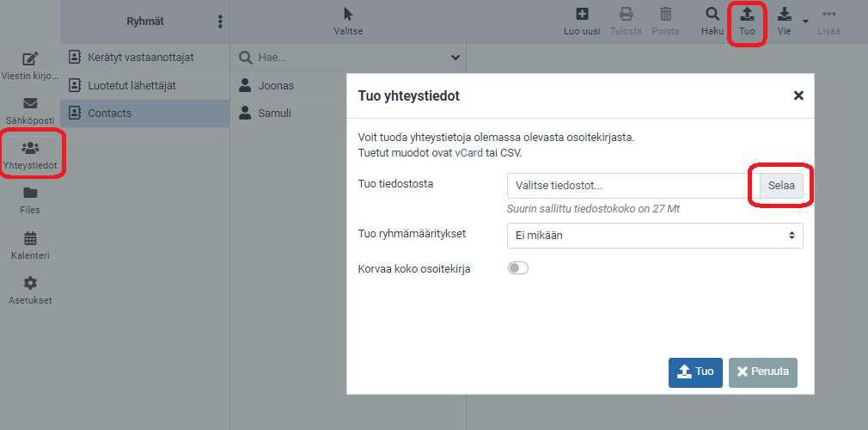This screenshot has height=430, width=868.
Task: Select Kerätyt vastaanottajat address book
Action: point(140,57)
